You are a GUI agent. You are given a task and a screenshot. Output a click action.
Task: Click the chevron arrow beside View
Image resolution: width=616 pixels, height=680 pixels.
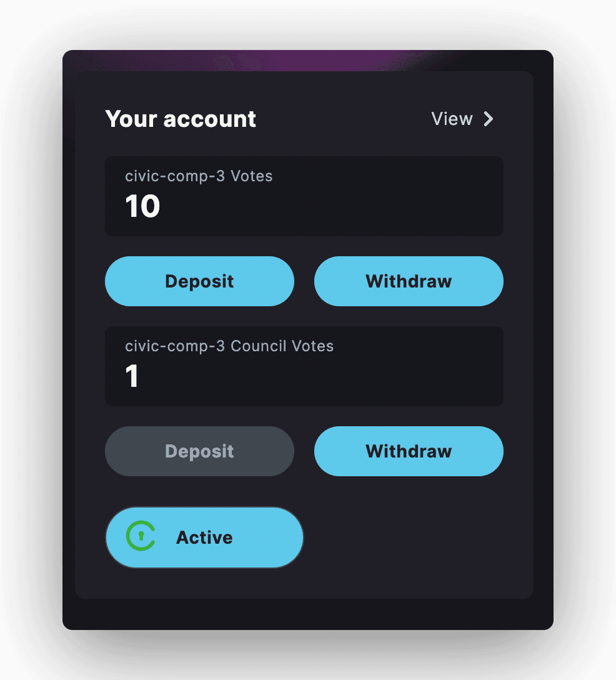coord(489,119)
